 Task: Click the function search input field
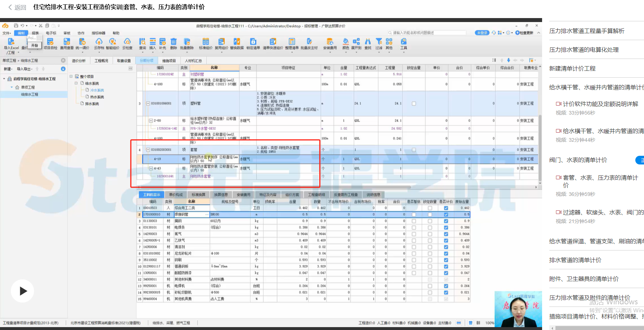click(426, 33)
